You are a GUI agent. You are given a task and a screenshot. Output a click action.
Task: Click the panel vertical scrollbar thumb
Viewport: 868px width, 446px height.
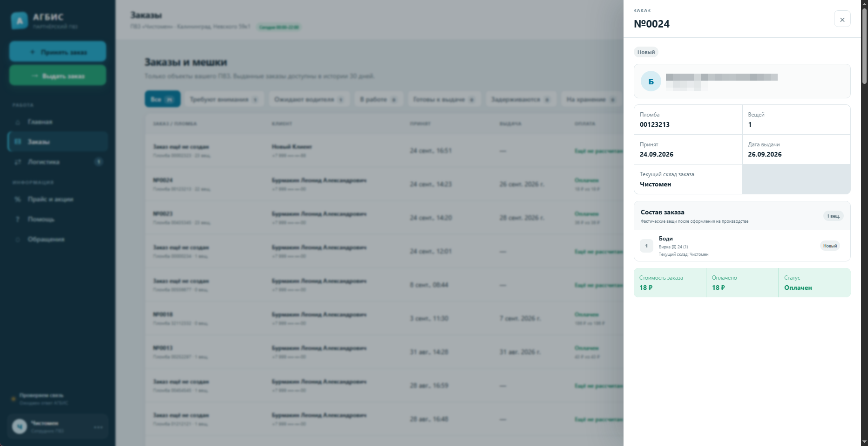click(864, 46)
